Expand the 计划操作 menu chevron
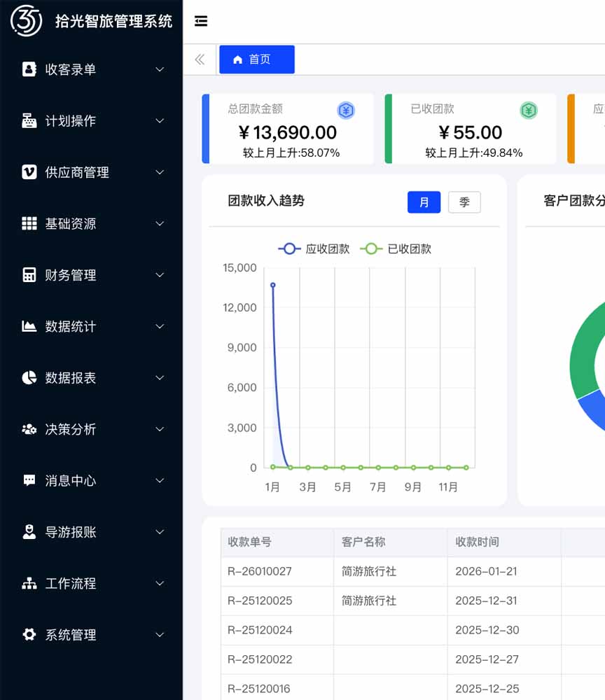Viewport: 605px width, 700px height. pyautogui.click(x=160, y=120)
